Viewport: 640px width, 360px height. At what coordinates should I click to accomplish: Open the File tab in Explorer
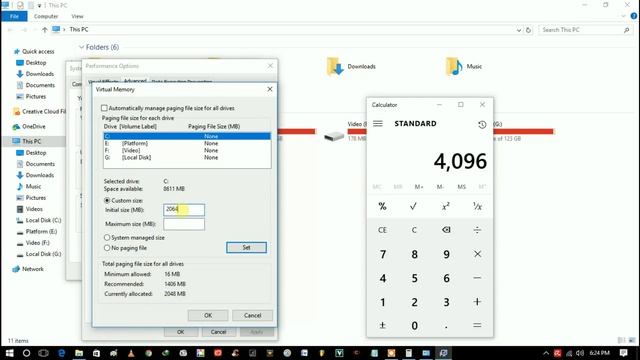pyautogui.click(x=14, y=16)
